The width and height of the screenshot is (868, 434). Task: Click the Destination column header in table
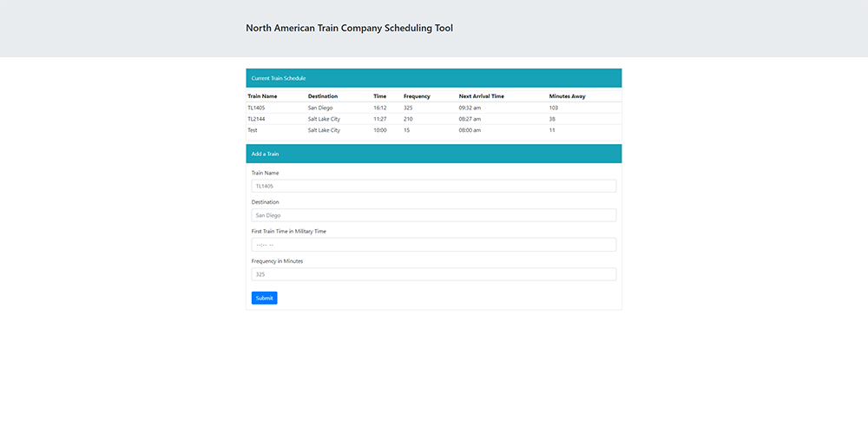click(323, 96)
